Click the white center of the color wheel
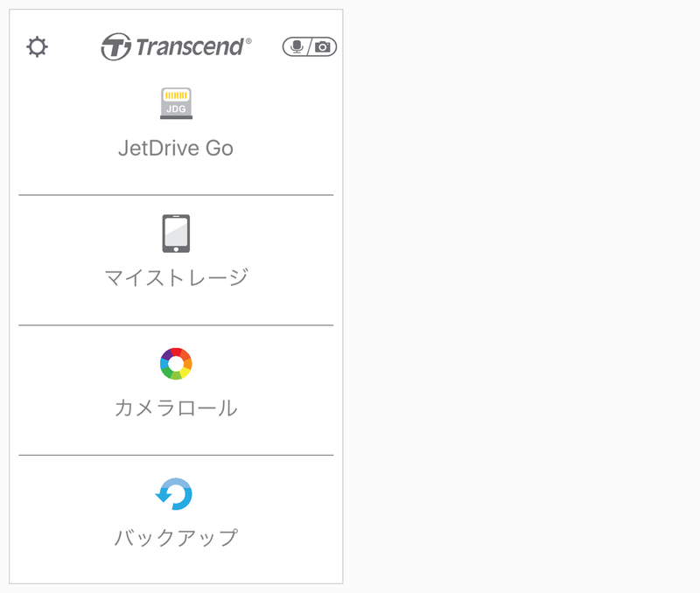 coord(176,364)
